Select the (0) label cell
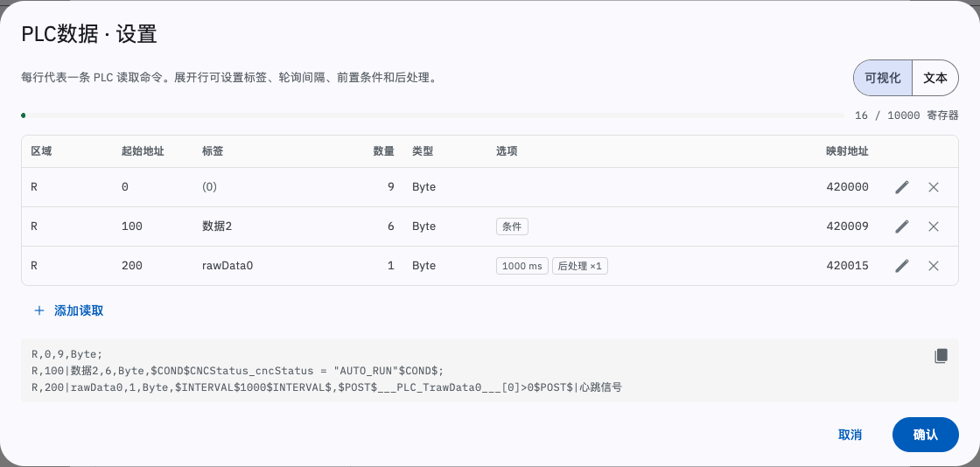Screen dimensions: 980x467 click(209, 187)
